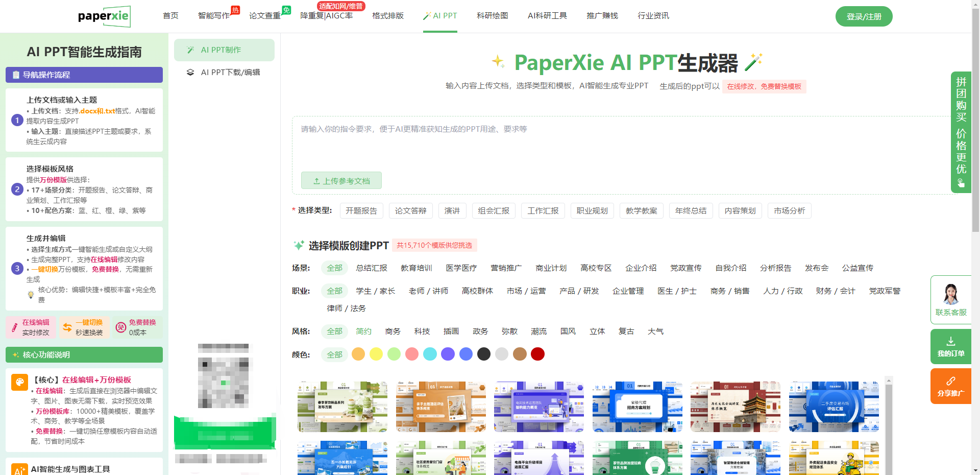Pick the black color swatch
The height and width of the screenshot is (475, 980).
pyautogui.click(x=484, y=354)
